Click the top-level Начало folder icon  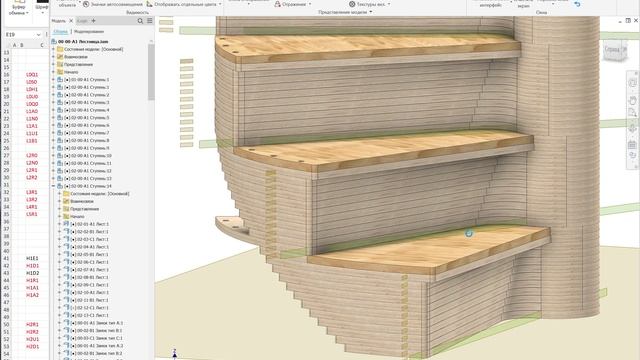60,72
